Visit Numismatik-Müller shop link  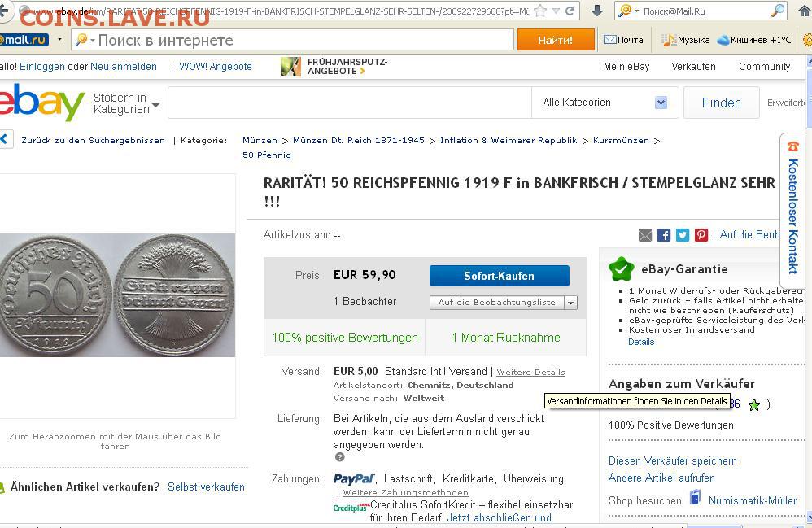753,500
